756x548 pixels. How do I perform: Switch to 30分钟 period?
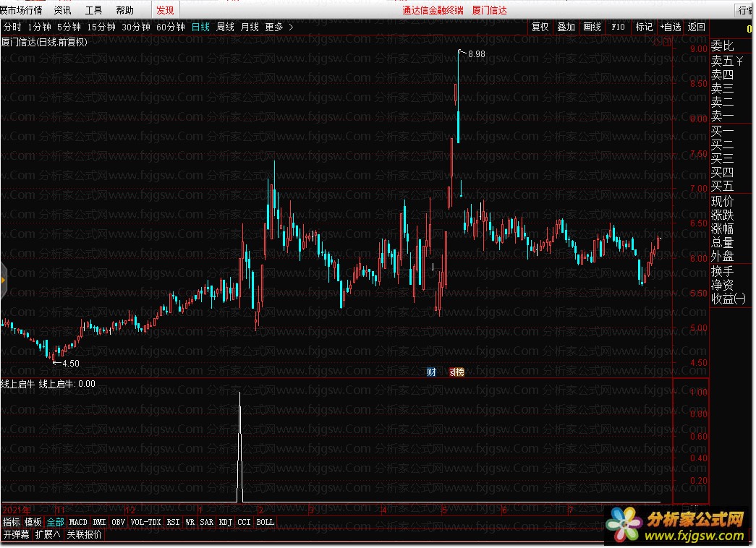(x=136, y=27)
